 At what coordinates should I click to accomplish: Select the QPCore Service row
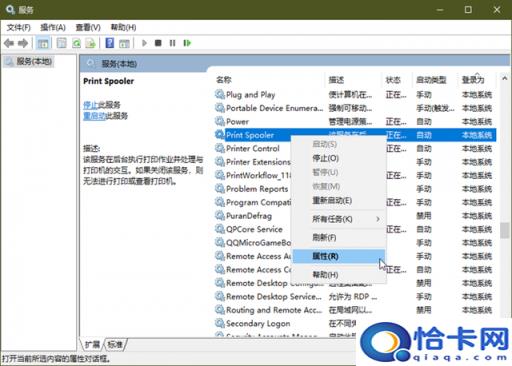click(x=355, y=229)
